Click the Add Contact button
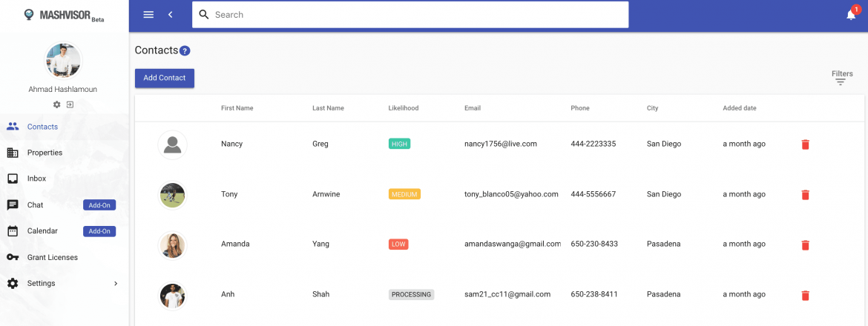 tap(164, 78)
